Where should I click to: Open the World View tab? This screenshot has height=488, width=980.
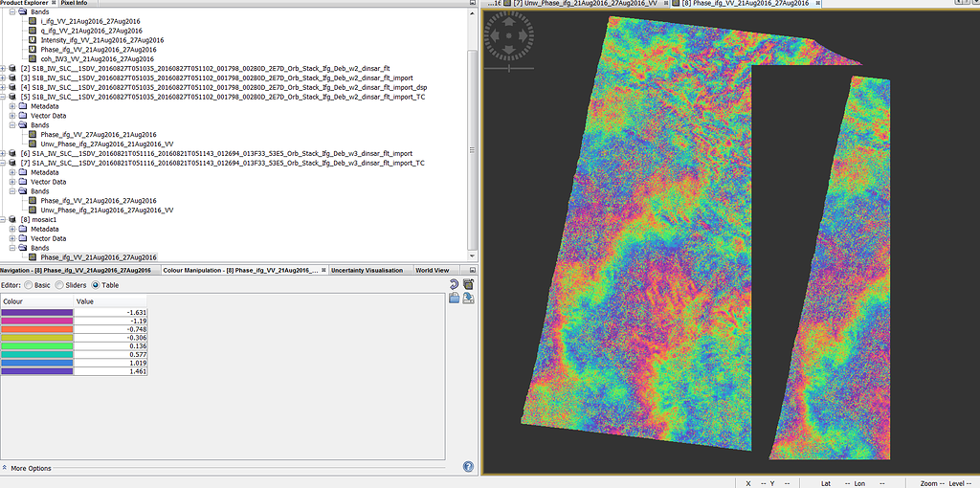(432, 271)
